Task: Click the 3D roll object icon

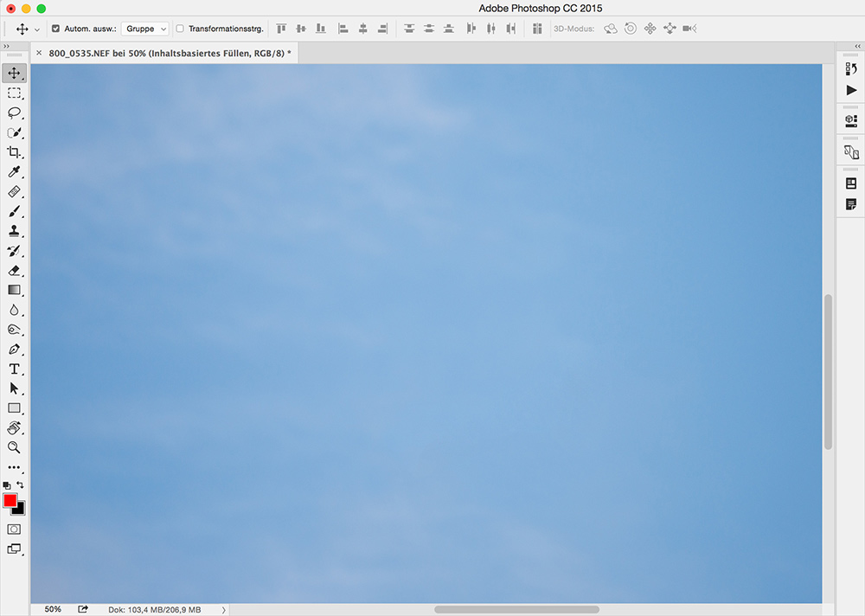Action: tap(631, 29)
